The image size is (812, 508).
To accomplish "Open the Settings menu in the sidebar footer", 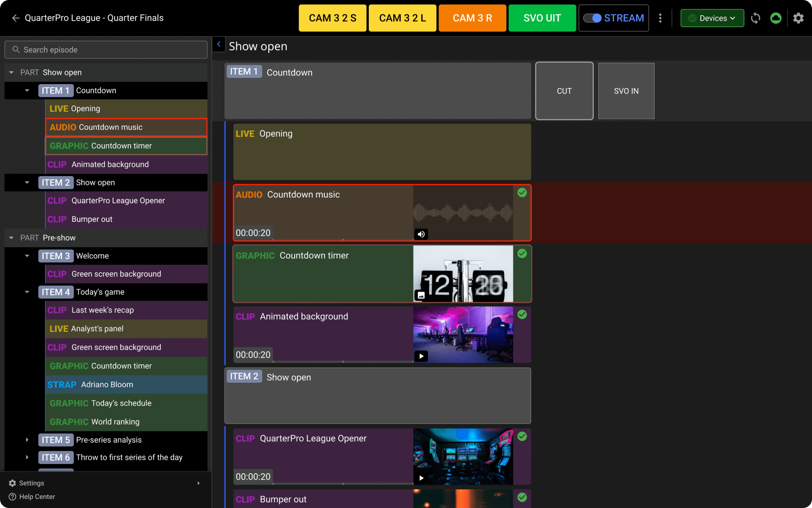I will coord(31,483).
